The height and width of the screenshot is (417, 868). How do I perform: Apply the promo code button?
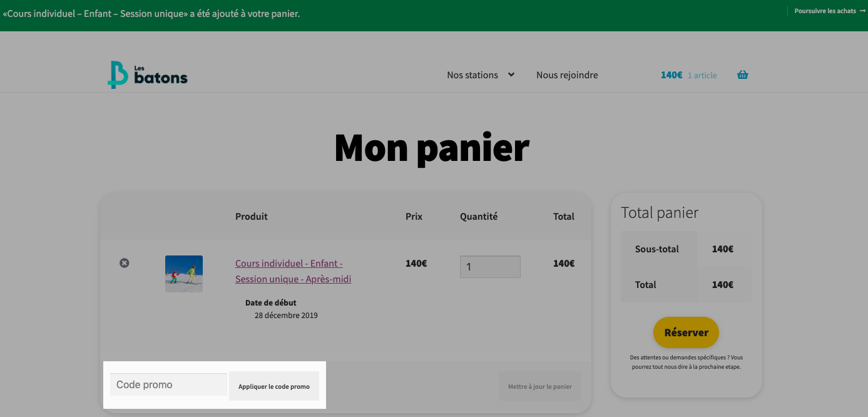point(274,386)
